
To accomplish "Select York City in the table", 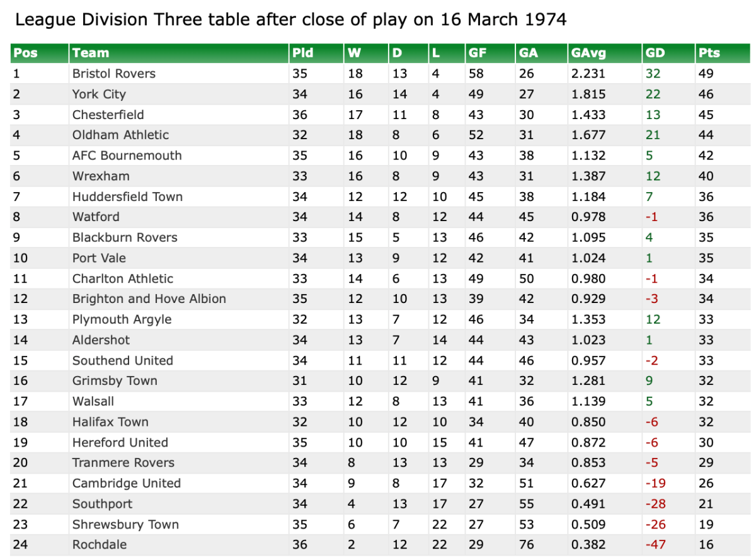I will (99, 94).
